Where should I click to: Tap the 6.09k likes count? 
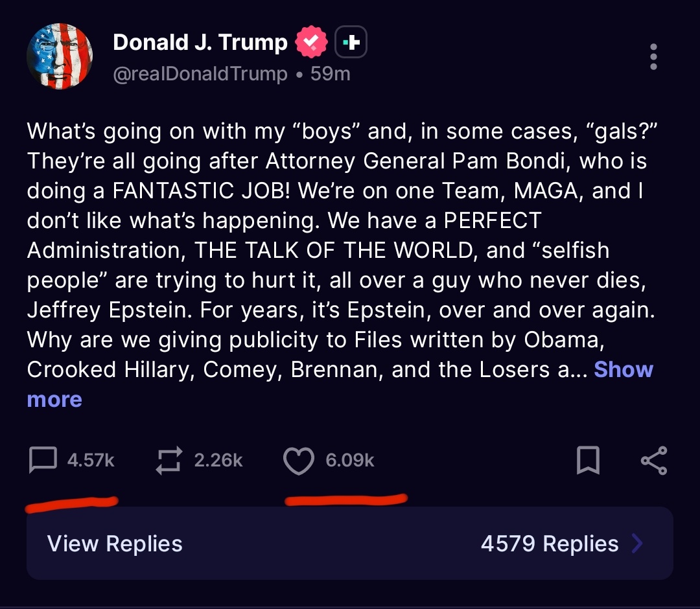[349, 460]
